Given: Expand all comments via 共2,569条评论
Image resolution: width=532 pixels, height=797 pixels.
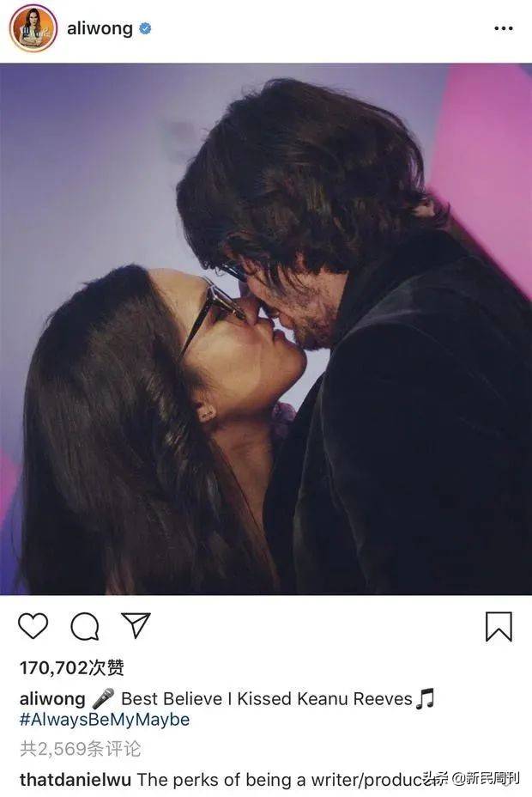Looking at the screenshot, I should [x=80, y=749].
